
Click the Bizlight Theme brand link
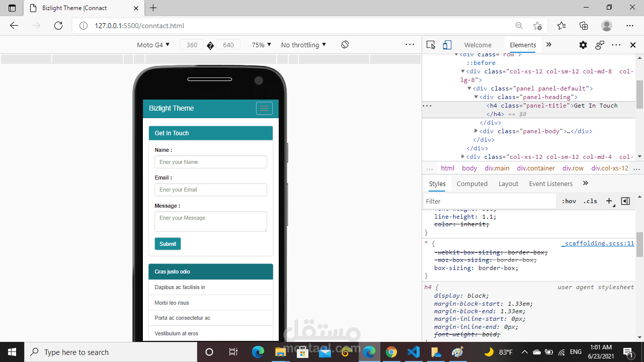point(171,108)
